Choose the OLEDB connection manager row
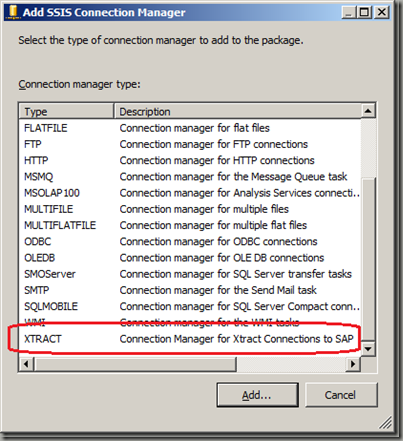403x441 pixels. tap(190, 258)
